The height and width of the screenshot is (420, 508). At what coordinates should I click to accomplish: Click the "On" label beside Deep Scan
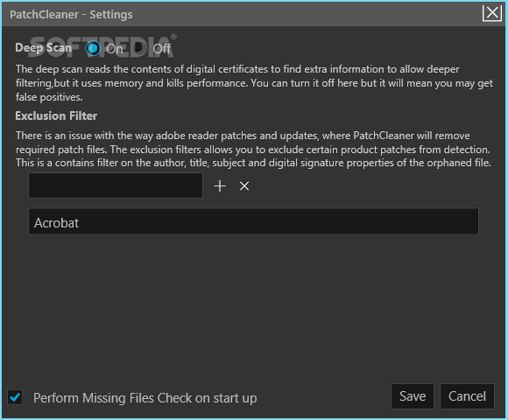coord(115,49)
